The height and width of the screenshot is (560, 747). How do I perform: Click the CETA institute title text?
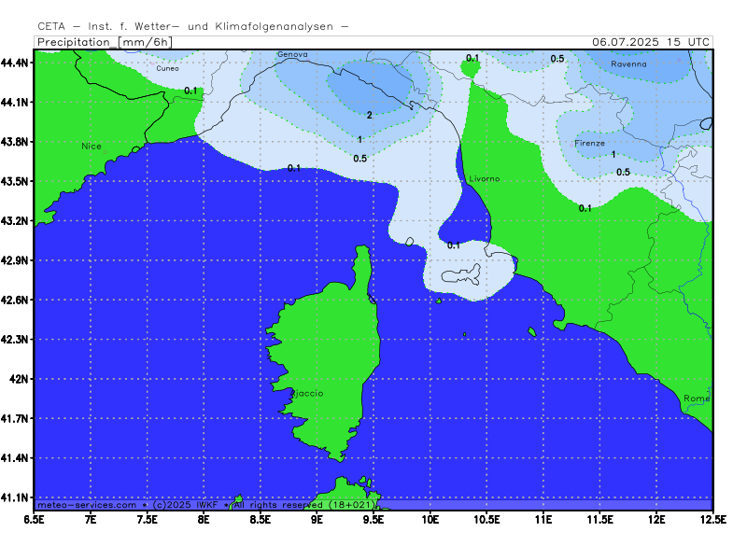click(193, 27)
